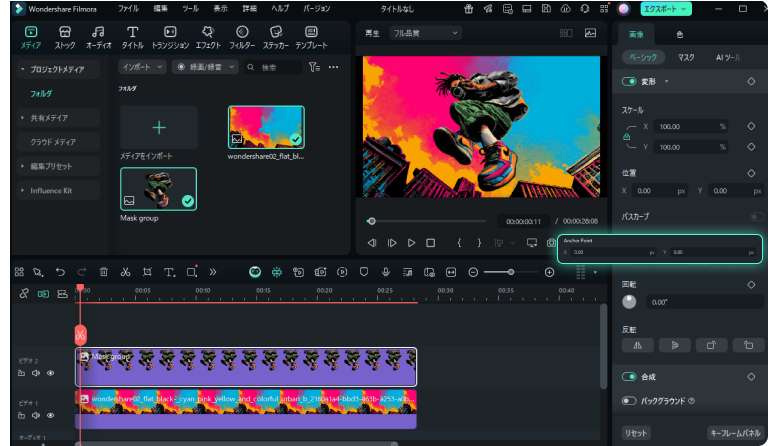Open the media panel more options
Screen dimensions: 768x446
pyautogui.click(x=334, y=67)
